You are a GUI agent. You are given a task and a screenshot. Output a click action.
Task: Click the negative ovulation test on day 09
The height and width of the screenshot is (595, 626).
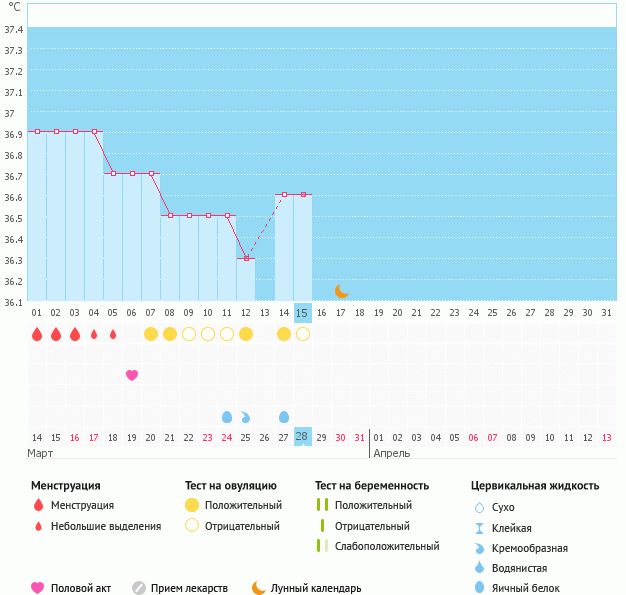pyautogui.click(x=189, y=334)
